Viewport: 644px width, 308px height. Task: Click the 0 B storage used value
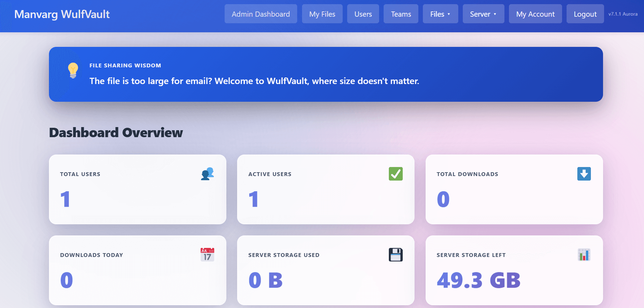coord(266,280)
